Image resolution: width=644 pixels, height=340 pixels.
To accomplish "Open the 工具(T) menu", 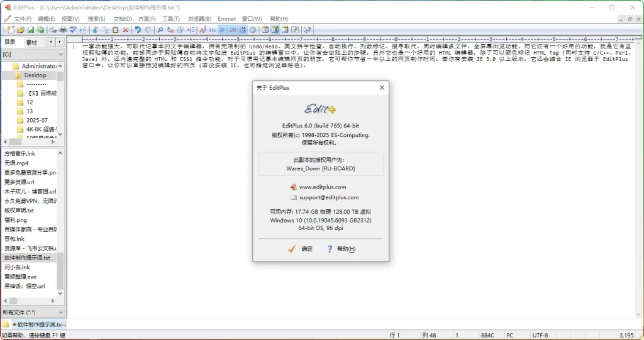I will [x=171, y=19].
